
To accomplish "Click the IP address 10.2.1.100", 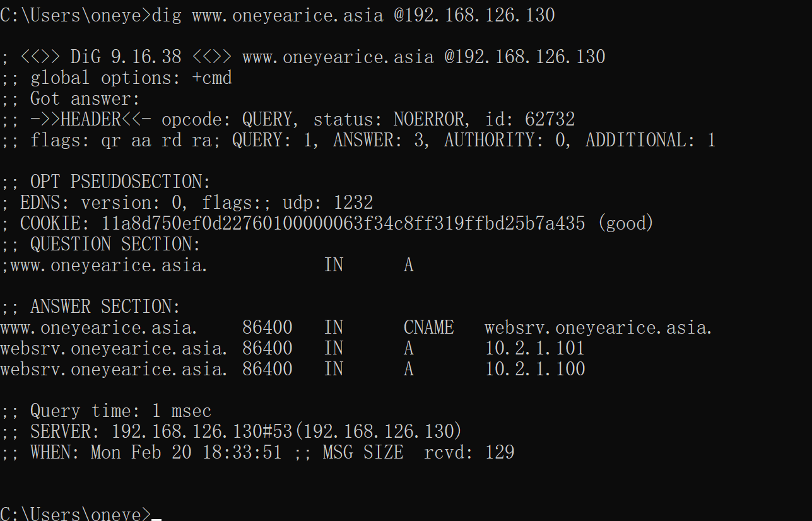I will click(534, 369).
